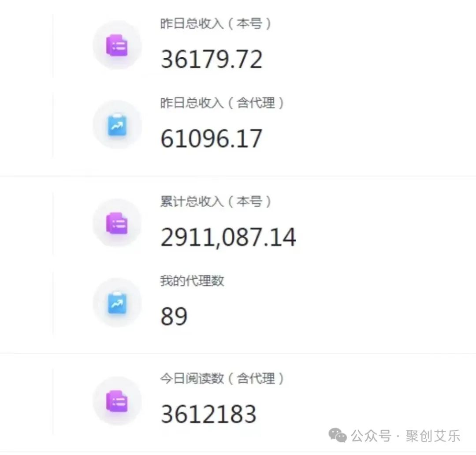
Task: Click the reading count 3612183
Action: [x=209, y=413]
